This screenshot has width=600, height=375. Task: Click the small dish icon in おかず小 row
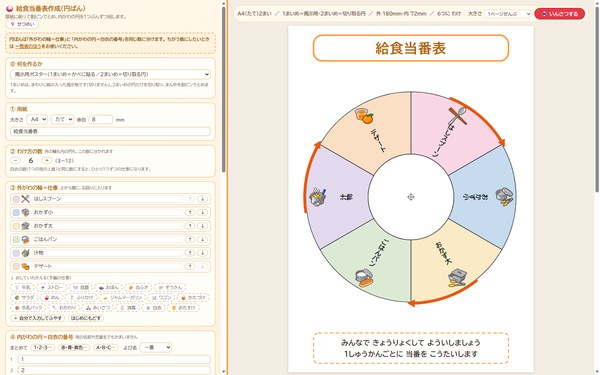[25, 212]
